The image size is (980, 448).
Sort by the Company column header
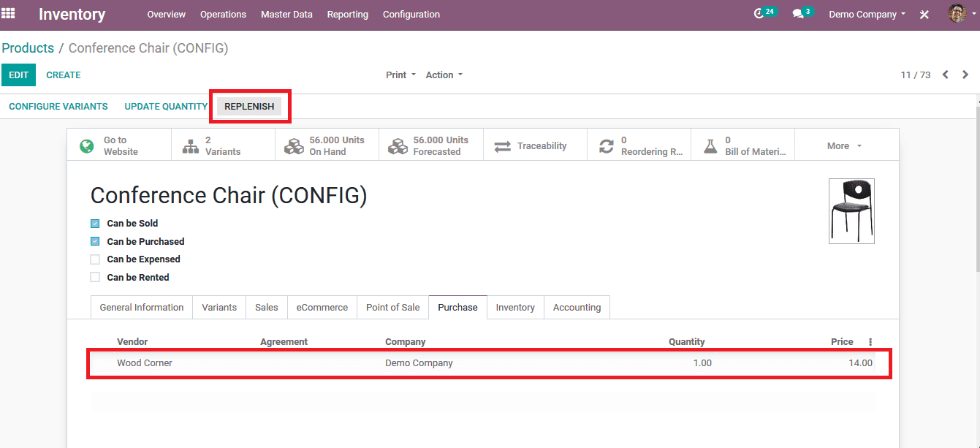(406, 342)
